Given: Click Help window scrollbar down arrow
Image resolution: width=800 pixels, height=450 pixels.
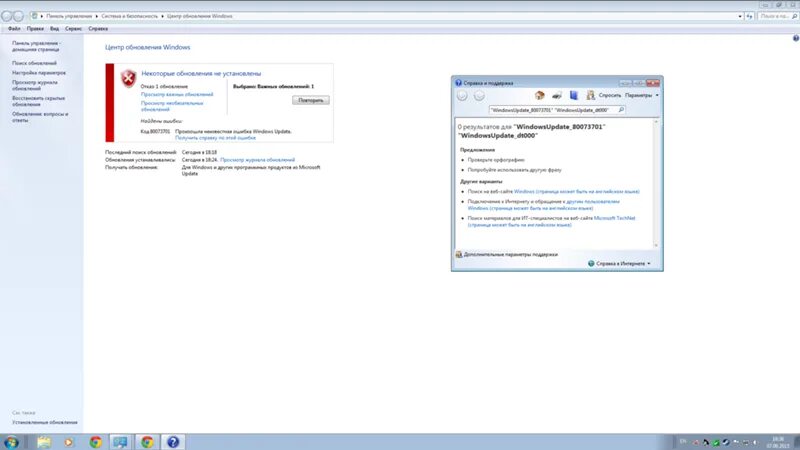Looking at the screenshot, I should tap(656, 245).
